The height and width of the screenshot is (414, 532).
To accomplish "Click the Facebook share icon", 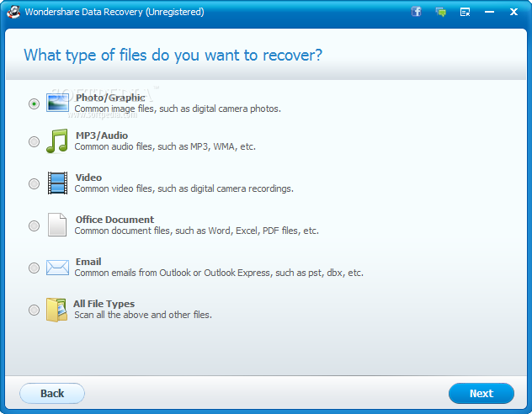I will pyautogui.click(x=417, y=12).
